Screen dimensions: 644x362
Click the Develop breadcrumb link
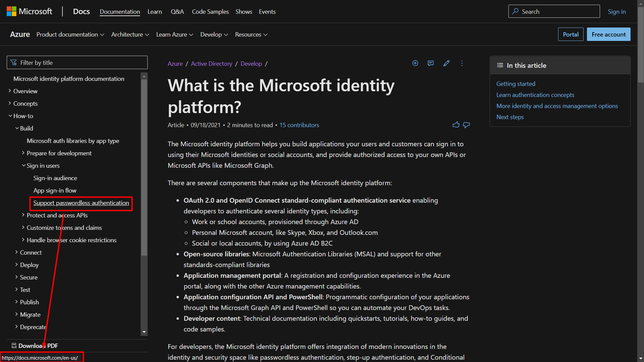251,64
